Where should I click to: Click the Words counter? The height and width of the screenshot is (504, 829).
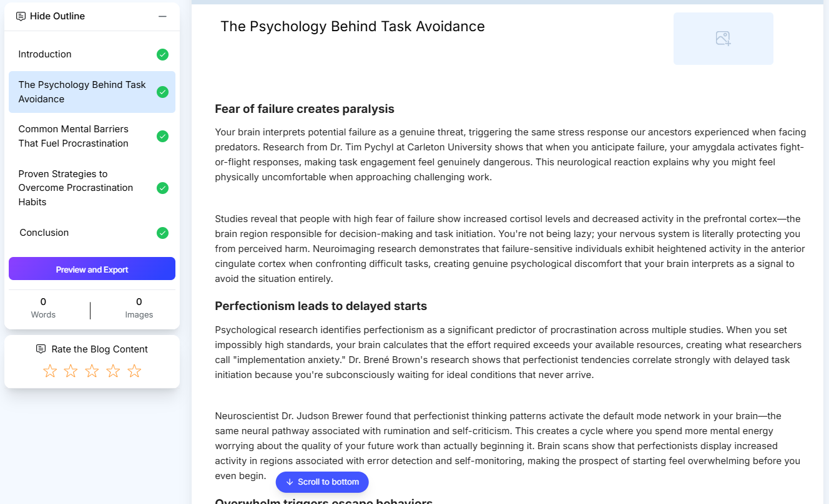click(x=43, y=308)
